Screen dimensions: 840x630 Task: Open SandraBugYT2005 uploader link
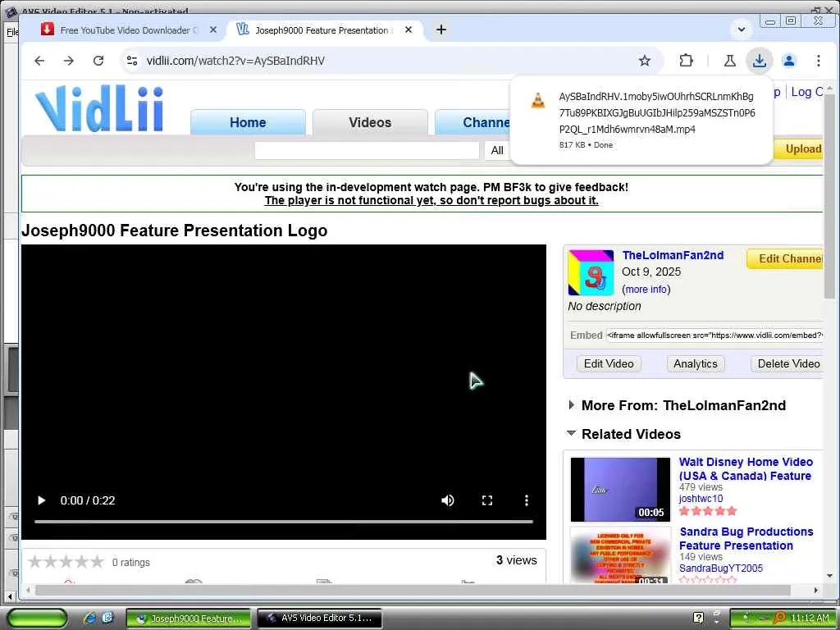point(720,568)
